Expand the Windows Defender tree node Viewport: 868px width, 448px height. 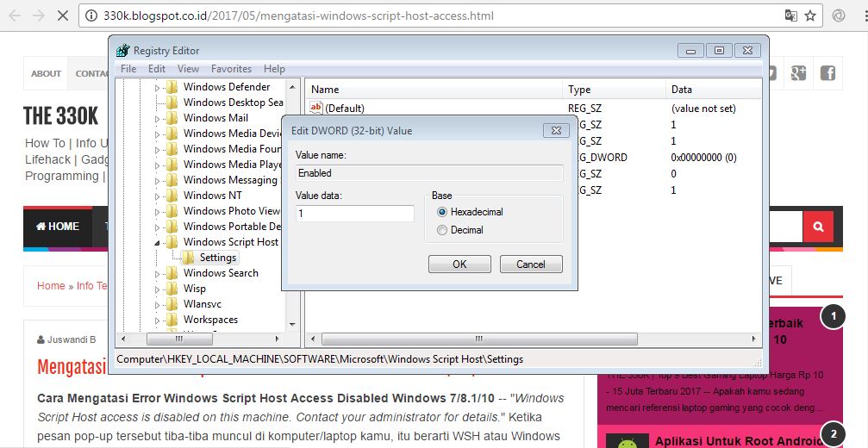[157, 87]
